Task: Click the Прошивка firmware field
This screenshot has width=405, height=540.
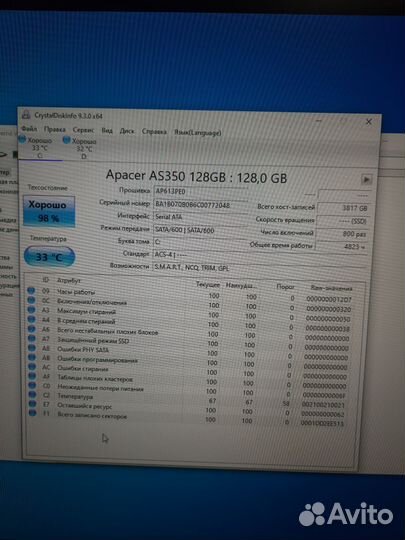Action: tap(200, 191)
